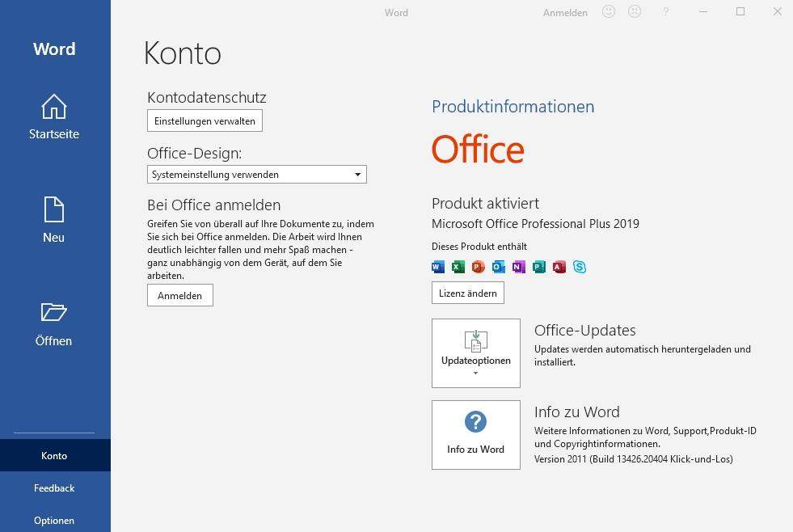
Task: Click the Startseite home icon
Action: (53, 107)
